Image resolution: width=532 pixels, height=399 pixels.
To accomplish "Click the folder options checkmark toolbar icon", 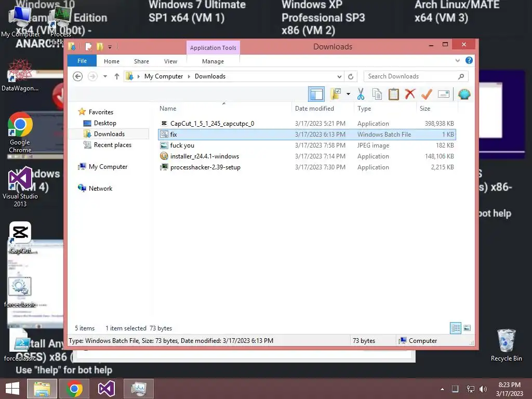I will point(336,94).
